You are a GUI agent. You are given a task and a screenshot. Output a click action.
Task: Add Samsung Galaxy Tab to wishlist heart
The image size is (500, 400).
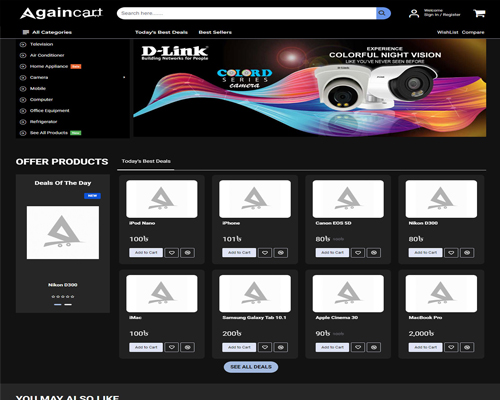point(265,347)
